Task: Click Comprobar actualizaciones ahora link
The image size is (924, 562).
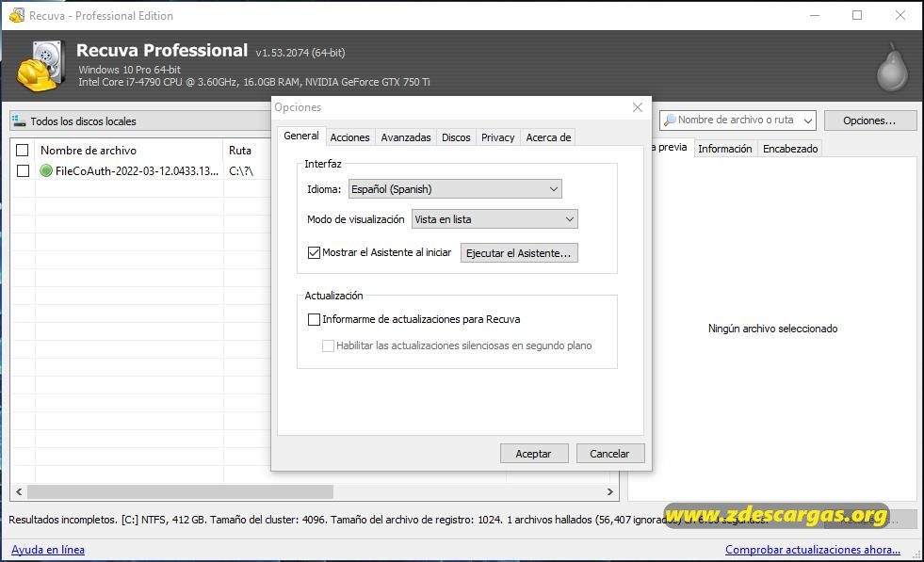Action: pyautogui.click(x=813, y=550)
